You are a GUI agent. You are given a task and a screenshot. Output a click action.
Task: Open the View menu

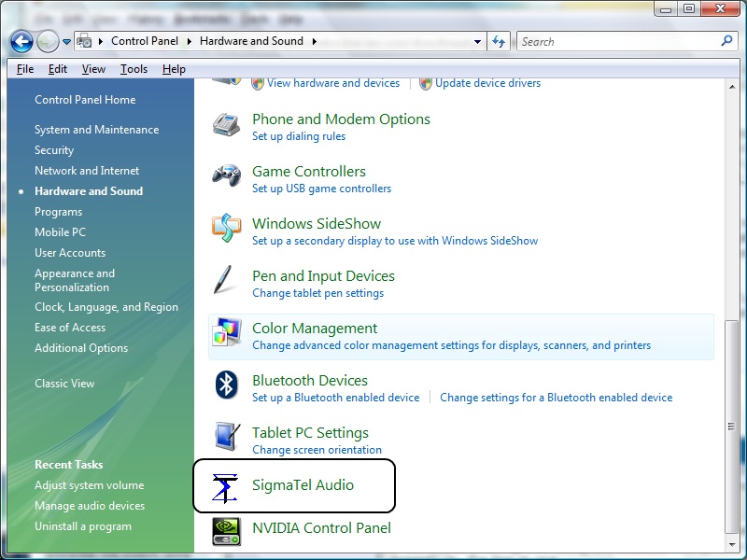(x=93, y=69)
